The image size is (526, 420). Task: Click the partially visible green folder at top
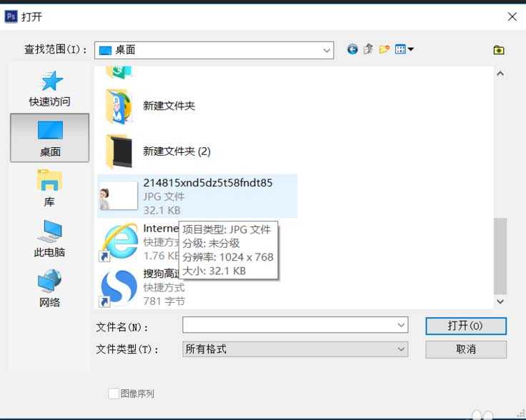coord(119,72)
